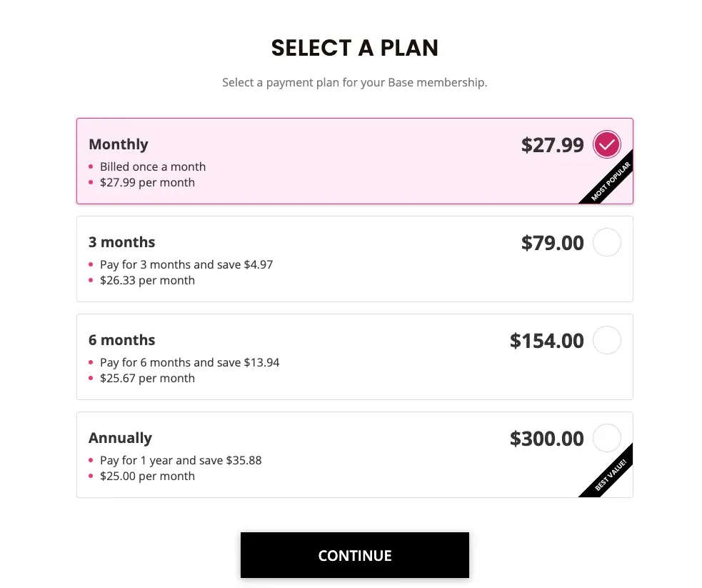This screenshot has width=702, height=588.
Task: Click the $154.00 price label
Action: pos(546,341)
